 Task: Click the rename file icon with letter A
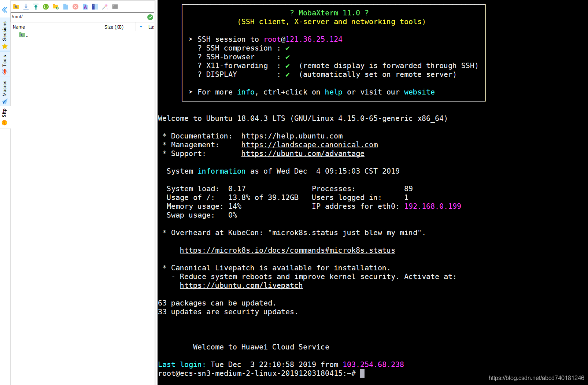point(85,7)
